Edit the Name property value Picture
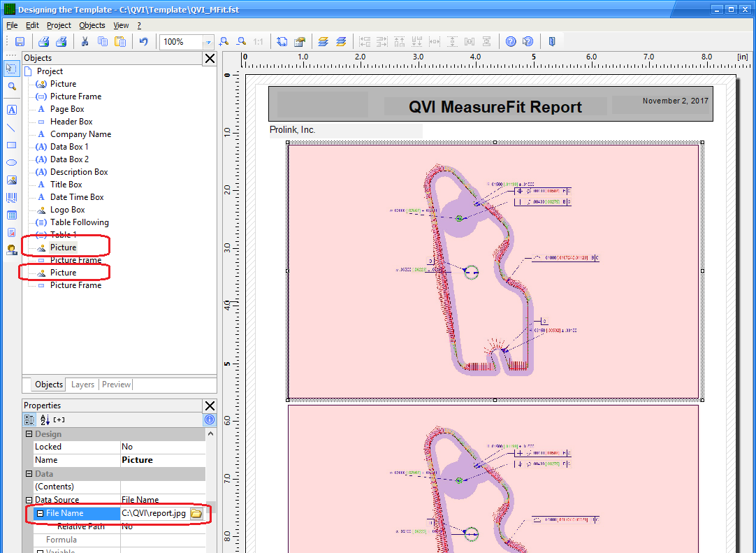Viewport: 756px width, 553px height. click(x=163, y=460)
